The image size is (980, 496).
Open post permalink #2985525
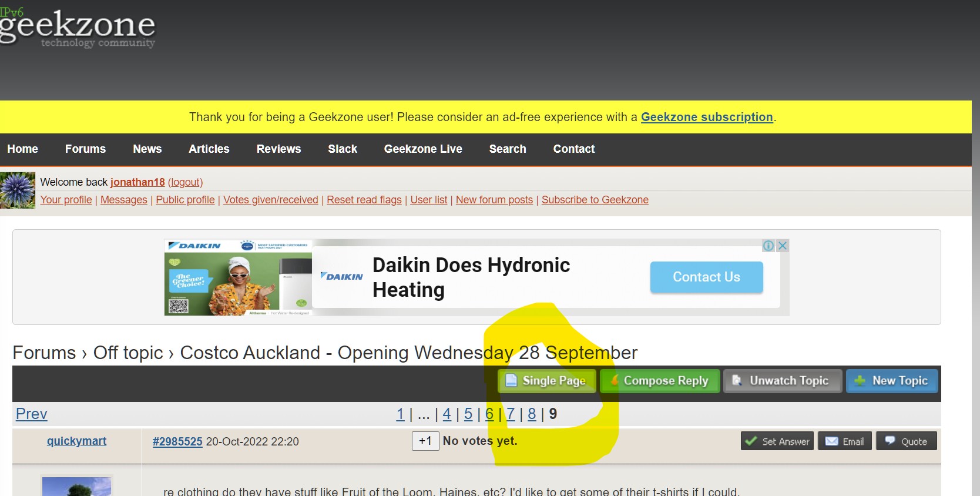pyautogui.click(x=177, y=441)
